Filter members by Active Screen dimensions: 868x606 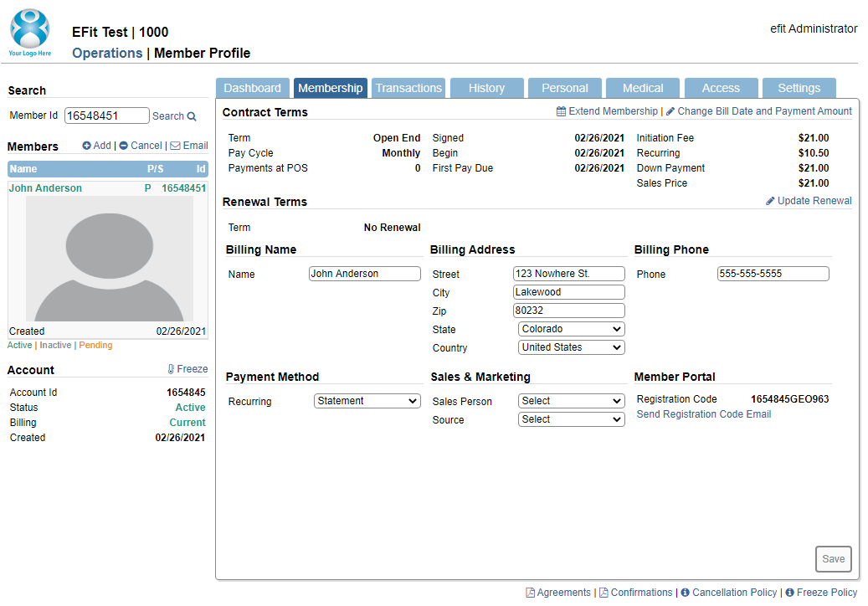click(19, 346)
